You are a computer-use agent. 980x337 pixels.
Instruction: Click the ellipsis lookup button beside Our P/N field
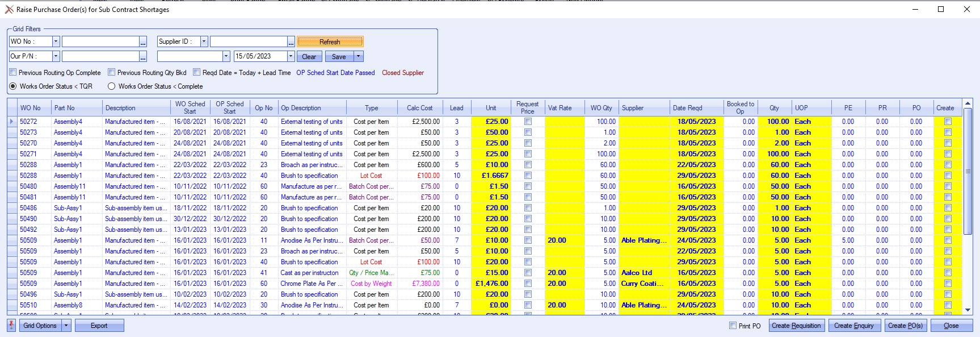(143, 56)
